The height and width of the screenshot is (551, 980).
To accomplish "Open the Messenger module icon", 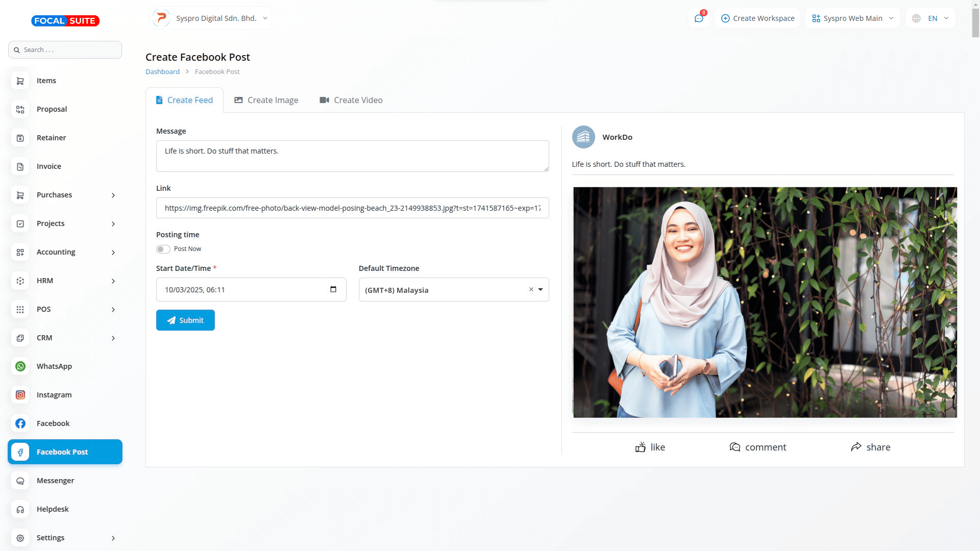I will [x=20, y=481].
